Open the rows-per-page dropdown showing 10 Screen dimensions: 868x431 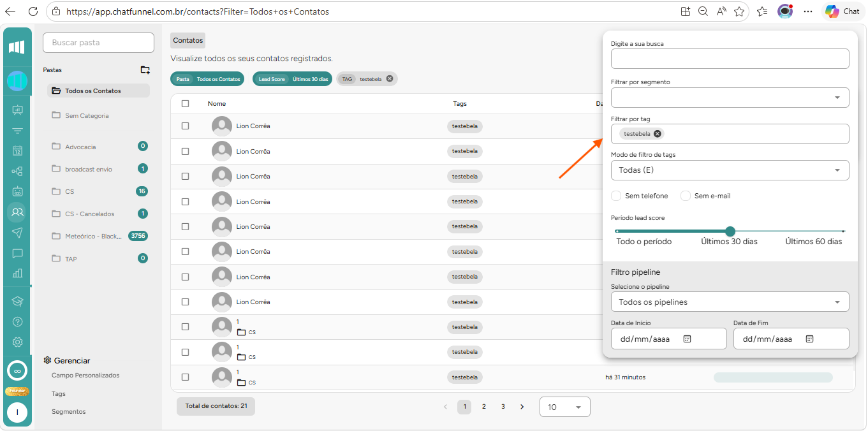click(564, 407)
